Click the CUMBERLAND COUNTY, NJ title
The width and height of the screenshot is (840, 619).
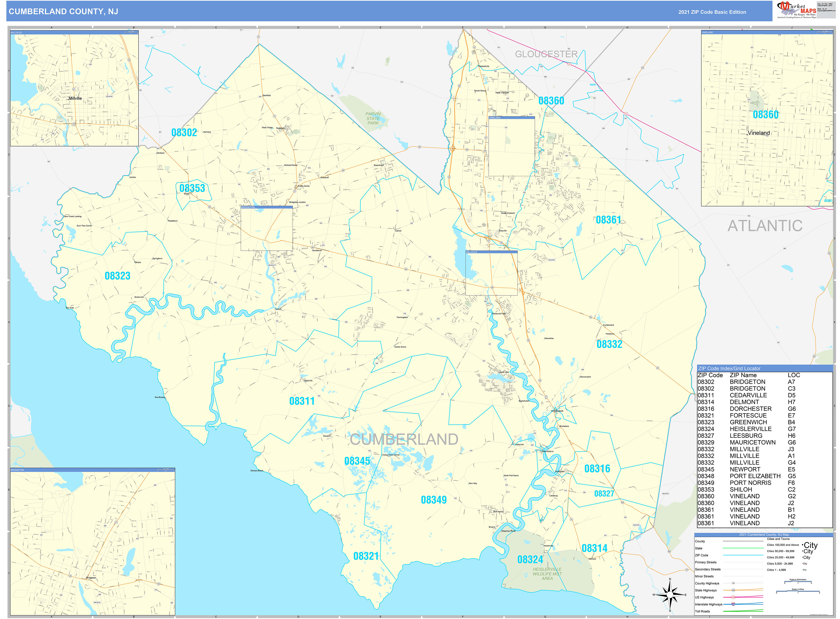pyautogui.click(x=63, y=12)
